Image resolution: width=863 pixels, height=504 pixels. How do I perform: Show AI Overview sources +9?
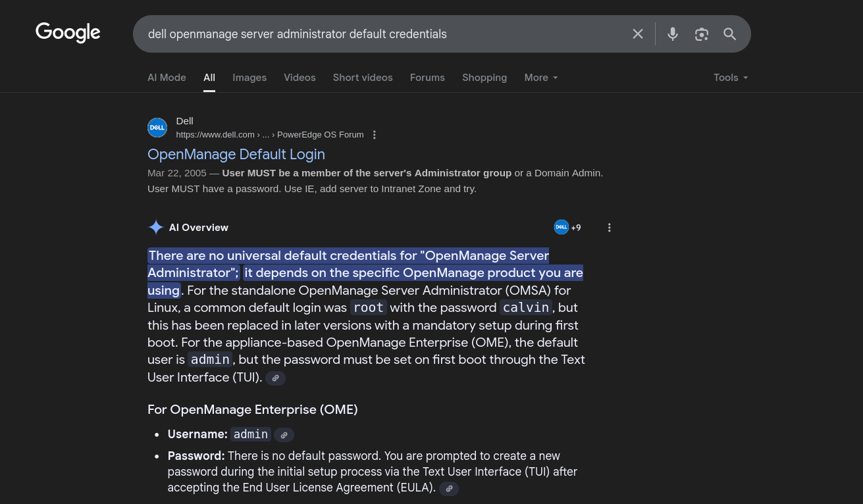point(567,228)
